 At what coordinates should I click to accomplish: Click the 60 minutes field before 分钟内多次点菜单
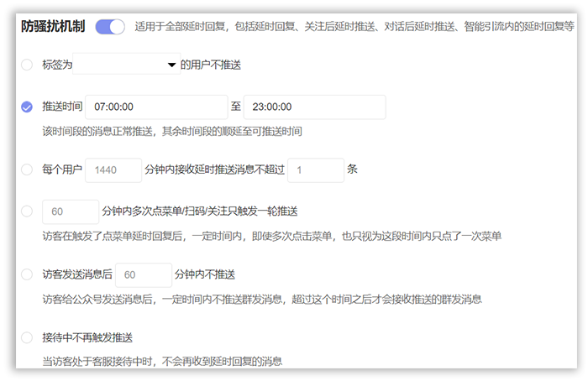(71, 211)
